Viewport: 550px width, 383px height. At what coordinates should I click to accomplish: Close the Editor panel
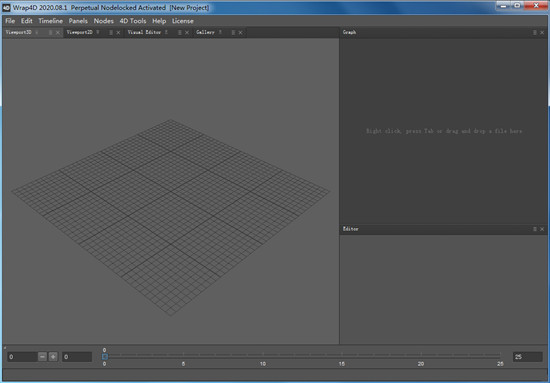click(542, 229)
